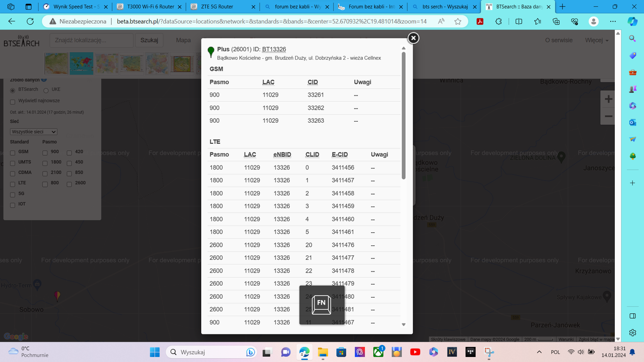Open YouTube app on the taskbar
This screenshot has width=644, height=362.
pyautogui.click(x=415, y=352)
